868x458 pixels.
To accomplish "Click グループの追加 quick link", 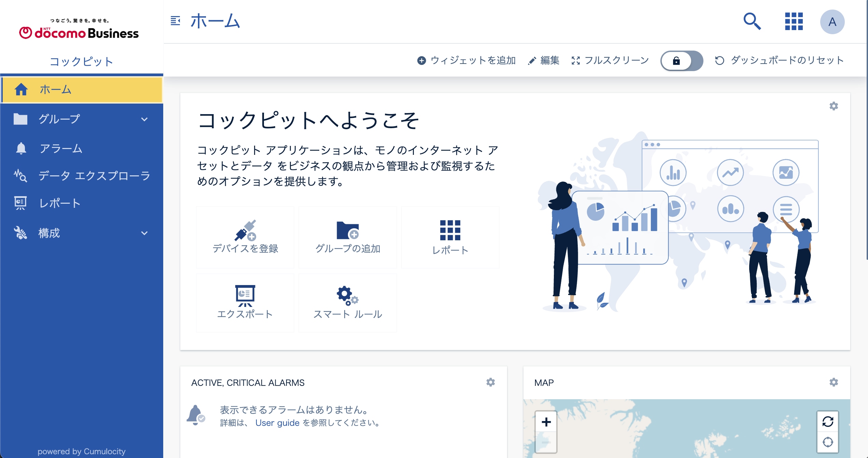I will 348,237.
